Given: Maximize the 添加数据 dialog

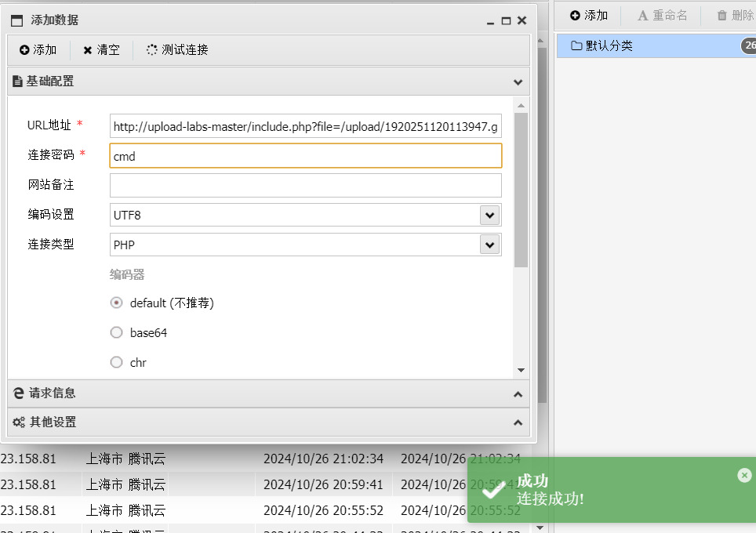Looking at the screenshot, I should (x=506, y=20).
